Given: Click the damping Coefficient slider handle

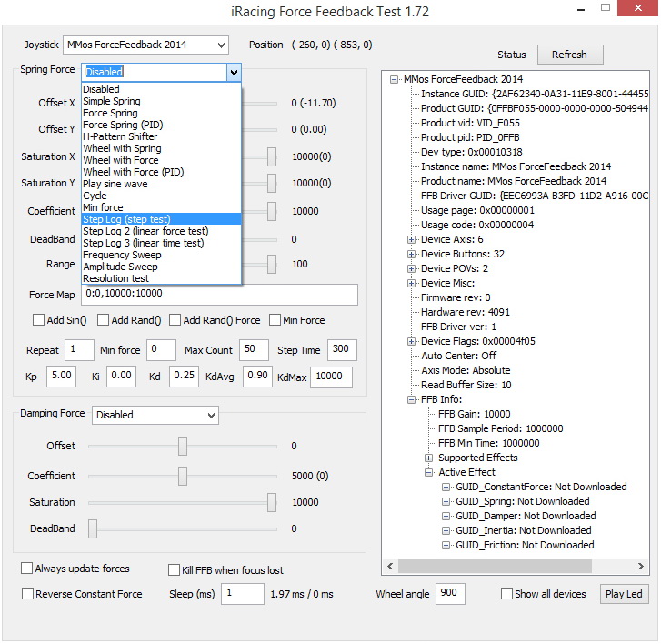Looking at the screenshot, I should (183, 475).
